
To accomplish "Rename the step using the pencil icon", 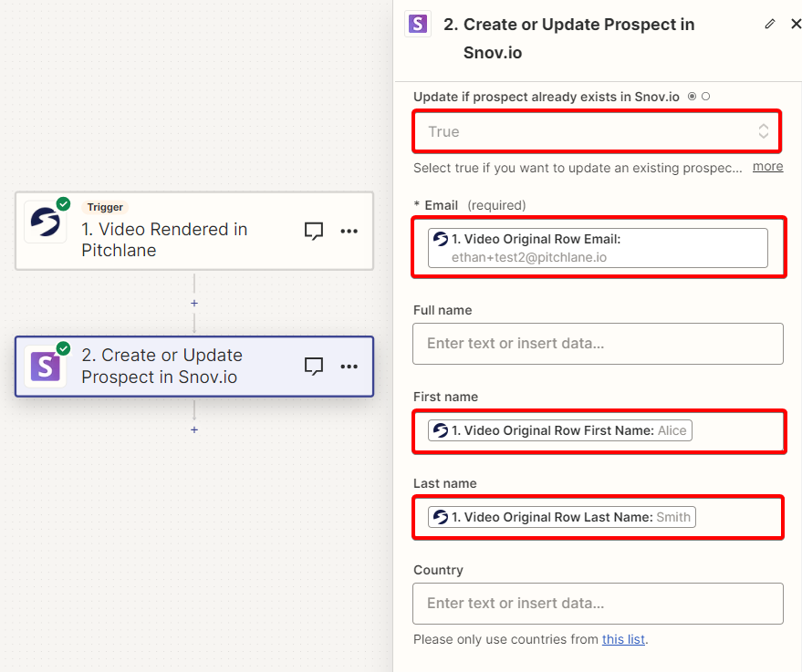I will point(770,24).
